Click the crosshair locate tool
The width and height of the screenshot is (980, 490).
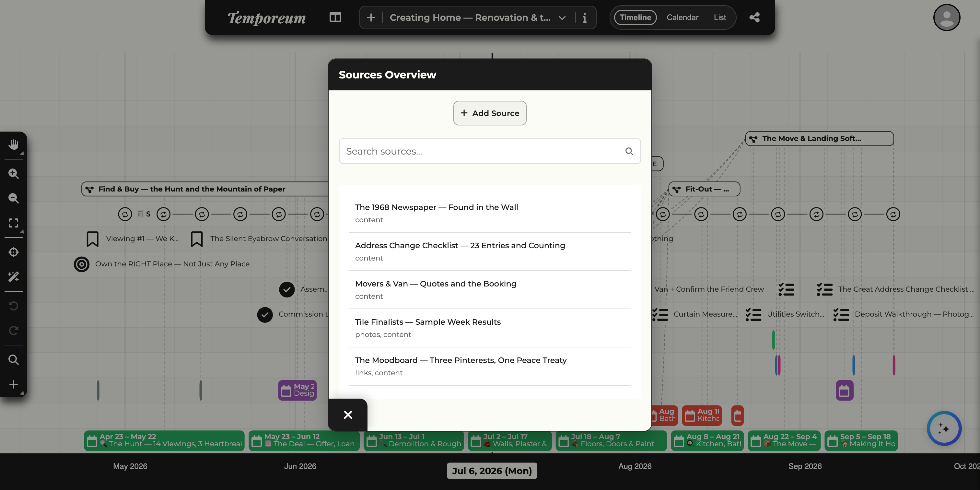(14, 252)
